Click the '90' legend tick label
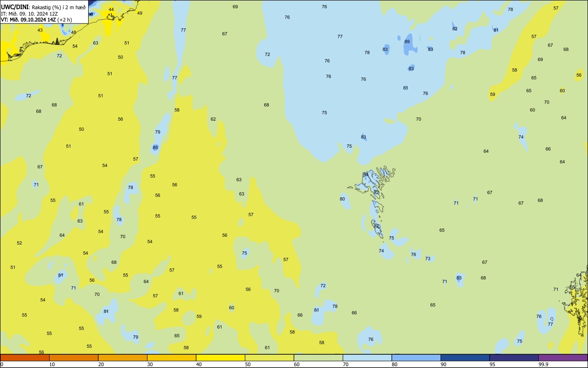The width and height of the screenshot is (588, 368). pos(444,364)
